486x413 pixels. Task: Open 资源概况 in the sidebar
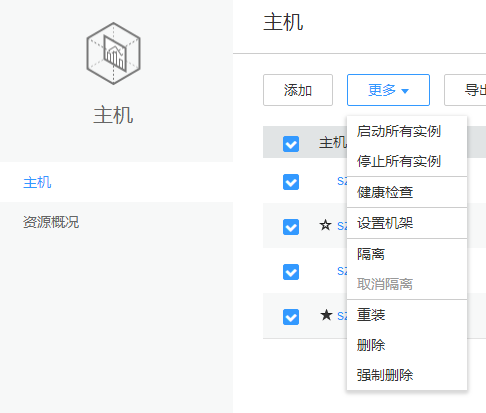point(51,222)
